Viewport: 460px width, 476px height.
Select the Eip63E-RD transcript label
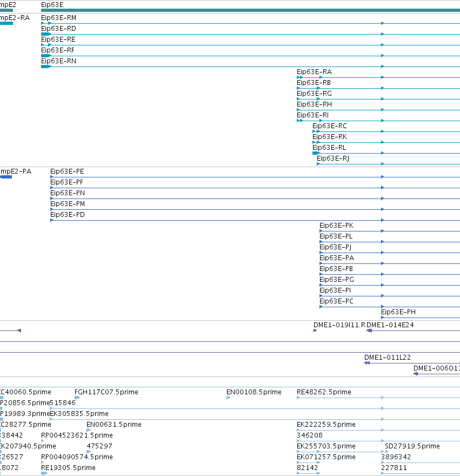click(x=58, y=29)
